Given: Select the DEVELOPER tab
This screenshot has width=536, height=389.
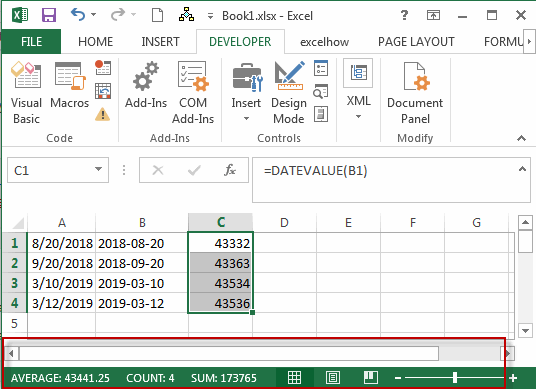Looking at the screenshot, I should [240, 42].
